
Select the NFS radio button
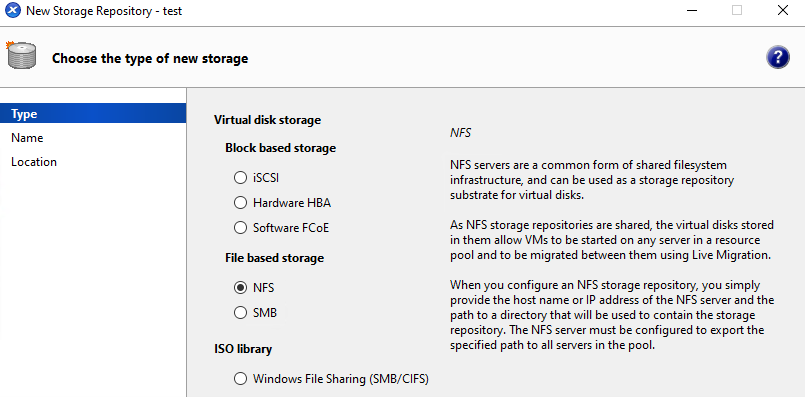click(x=240, y=288)
